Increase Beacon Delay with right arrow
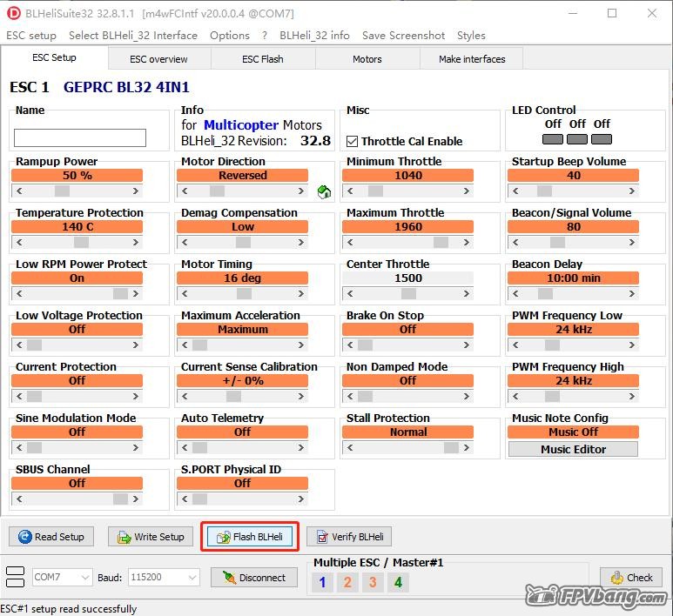 point(632,294)
